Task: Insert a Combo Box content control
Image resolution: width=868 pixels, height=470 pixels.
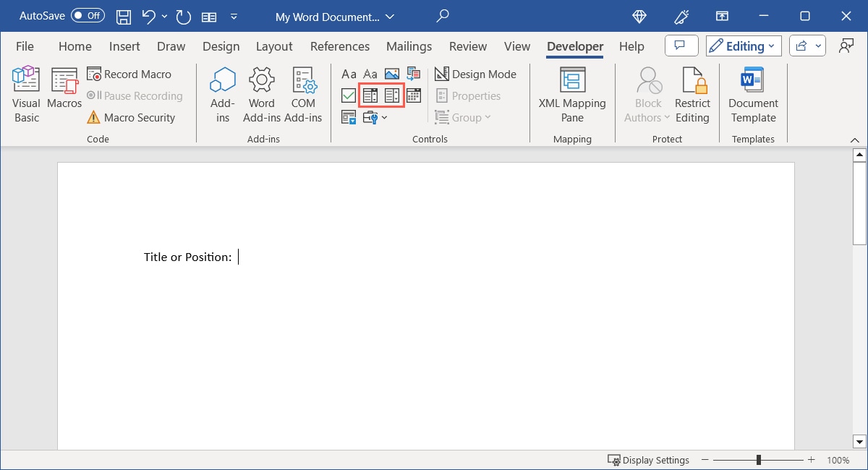Action: [370, 95]
